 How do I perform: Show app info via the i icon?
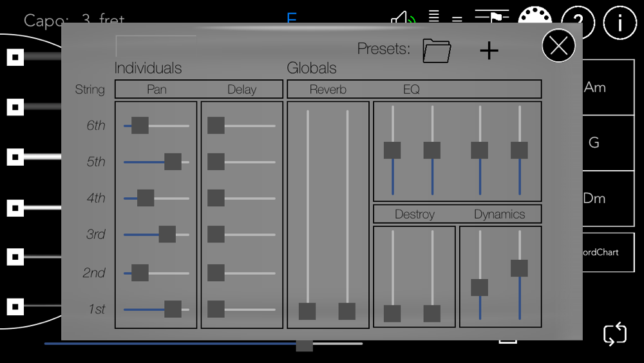[x=619, y=23]
